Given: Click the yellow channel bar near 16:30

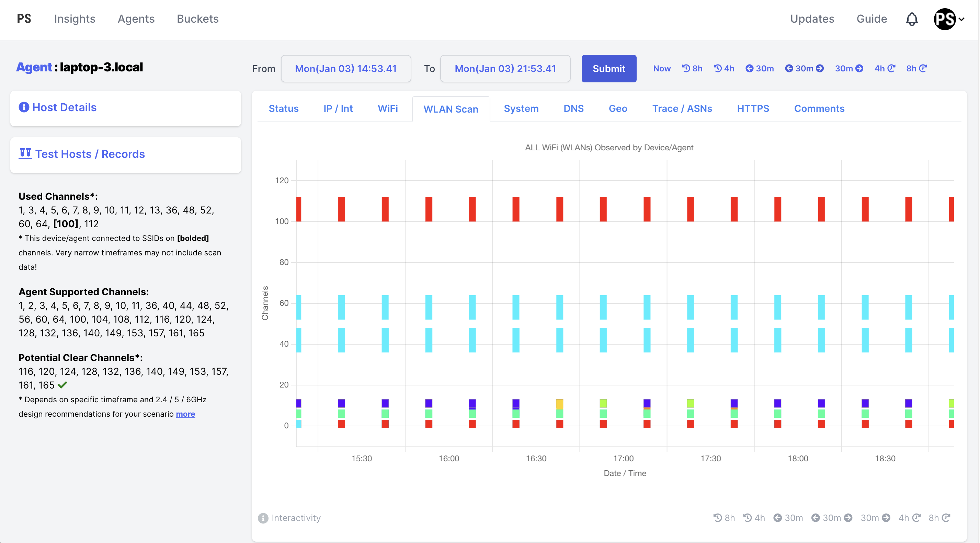Looking at the screenshot, I should (x=559, y=404).
